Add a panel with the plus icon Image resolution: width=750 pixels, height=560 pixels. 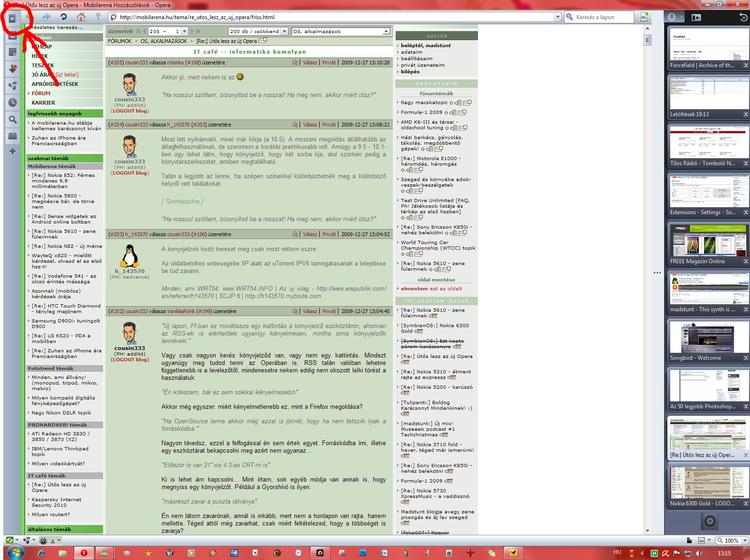13,151
